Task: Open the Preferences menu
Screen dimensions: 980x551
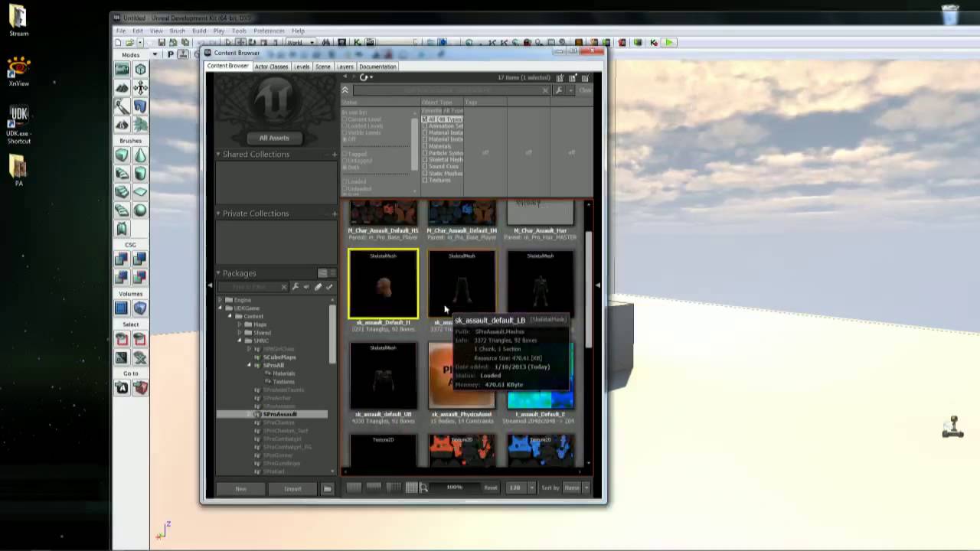Action: click(x=269, y=31)
